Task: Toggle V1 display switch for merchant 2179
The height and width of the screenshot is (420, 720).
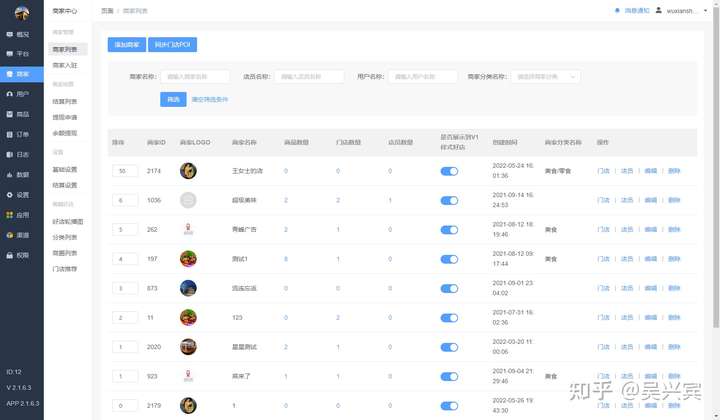Action: click(449, 406)
